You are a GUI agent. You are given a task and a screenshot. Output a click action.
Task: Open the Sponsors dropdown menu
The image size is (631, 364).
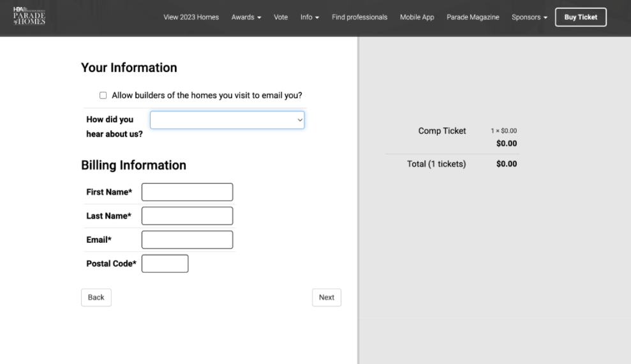pyautogui.click(x=530, y=17)
